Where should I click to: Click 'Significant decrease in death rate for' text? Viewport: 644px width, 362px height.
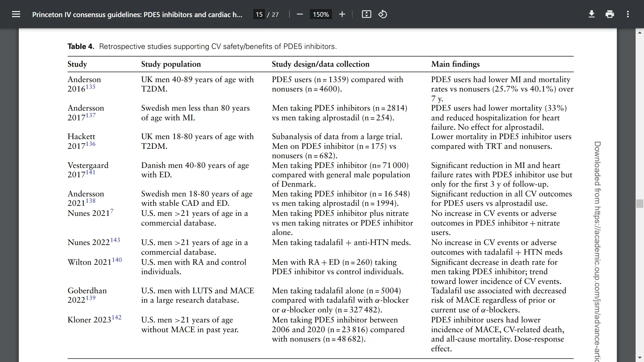pyautogui.click(x=494, y=262)
